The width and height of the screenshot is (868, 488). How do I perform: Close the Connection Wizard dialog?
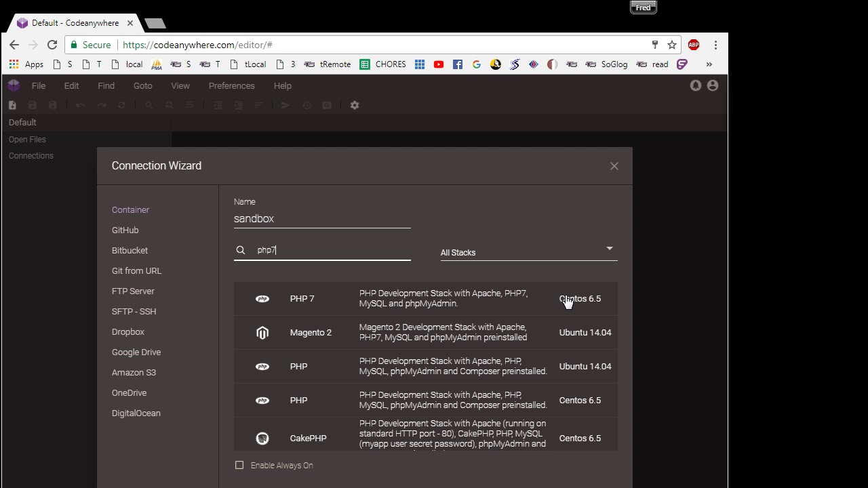coord(614,166)
